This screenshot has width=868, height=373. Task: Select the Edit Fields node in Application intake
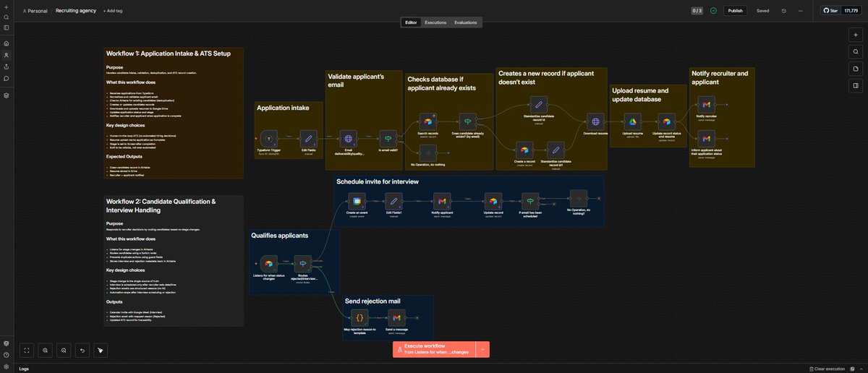(308, 139)
